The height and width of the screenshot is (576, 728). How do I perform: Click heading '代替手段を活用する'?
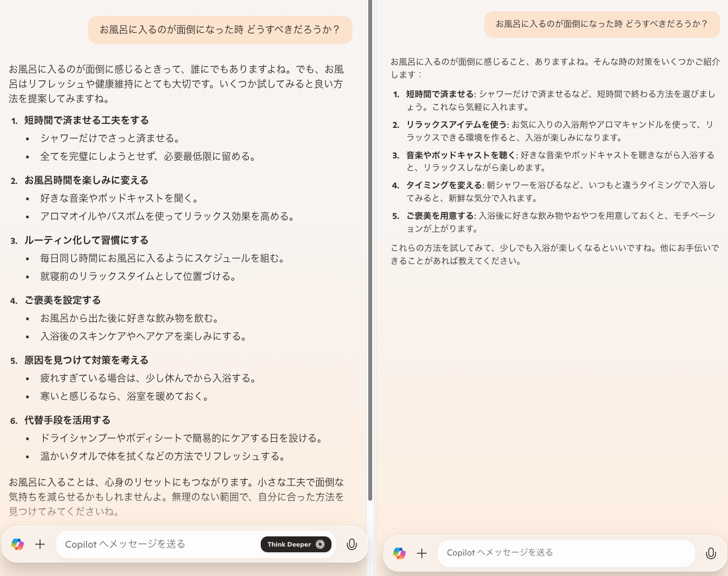(x=67, y=420)
